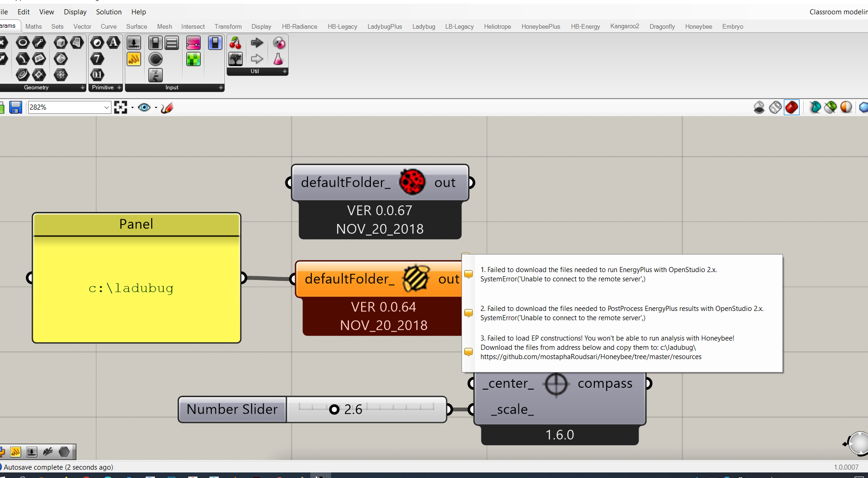Open dropdown arrow beside the eye icon
The image size is (868, 478).
pyautogui.click(x=156, y=107)
